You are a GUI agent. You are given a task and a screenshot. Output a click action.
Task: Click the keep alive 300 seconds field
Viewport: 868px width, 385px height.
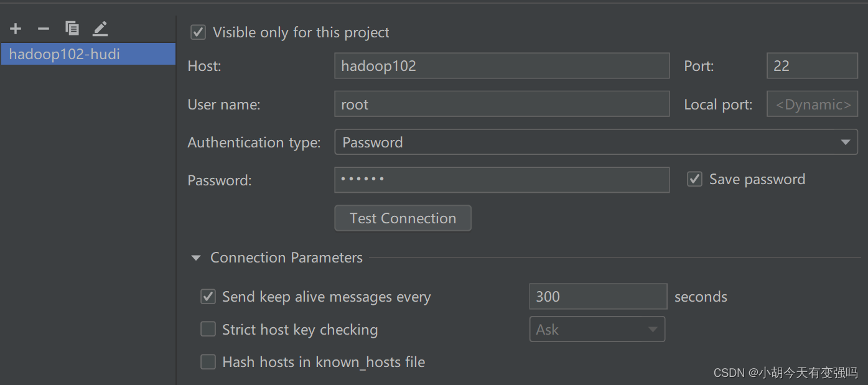(x=598, y=297)
